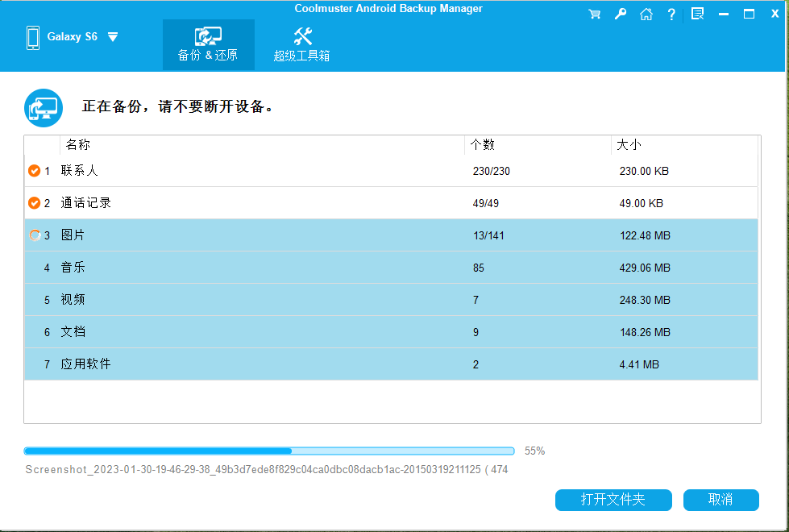The height and width of the screenshot is (532, 789).
Task: Click the backup status icon beside 正在备份
Action: click(x=44, y=108)
